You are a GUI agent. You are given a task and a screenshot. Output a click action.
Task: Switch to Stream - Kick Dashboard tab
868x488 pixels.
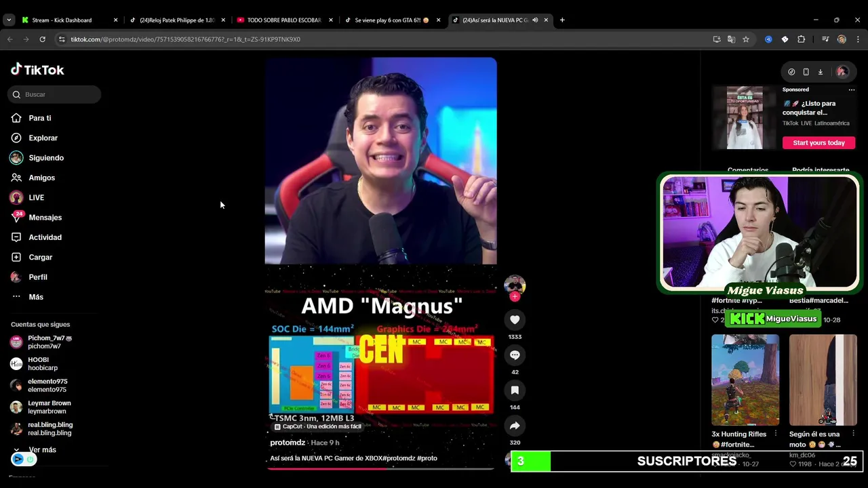point(62,20)
